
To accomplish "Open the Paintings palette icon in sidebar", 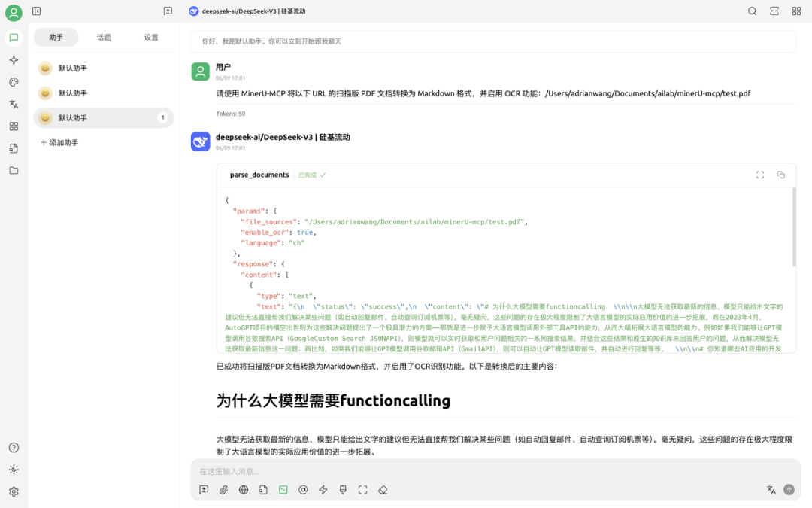I will click(x=14, y=82).
